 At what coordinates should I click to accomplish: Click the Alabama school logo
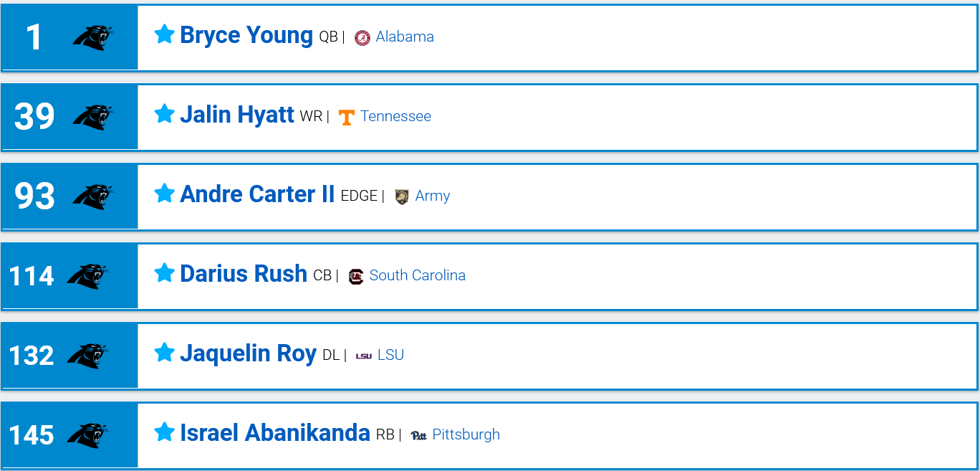pos(362,37)
